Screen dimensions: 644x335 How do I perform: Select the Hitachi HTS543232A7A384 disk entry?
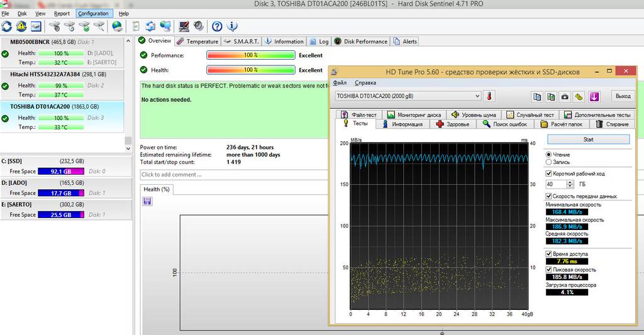click(x=62, y=85)
